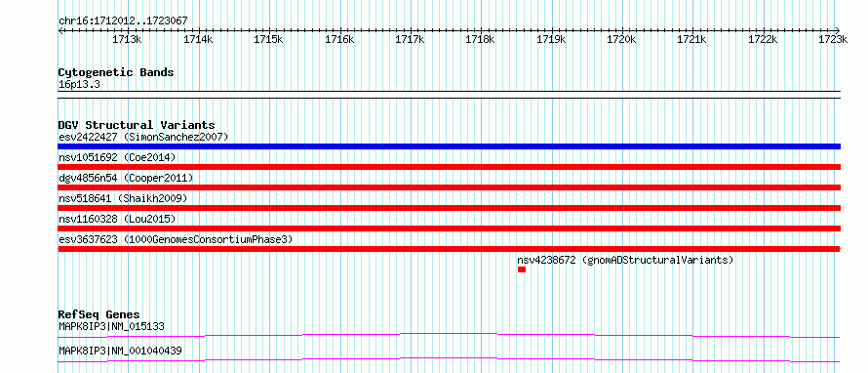Select the esv2422427 (SimonSanchez2007) label
The height and width of the screenshot is (373, 868).
[143, 137]
